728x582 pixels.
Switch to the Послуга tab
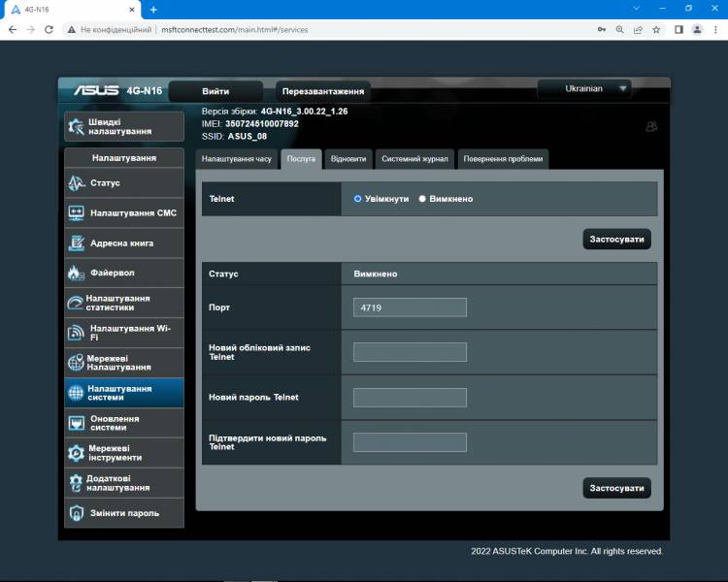301,159
